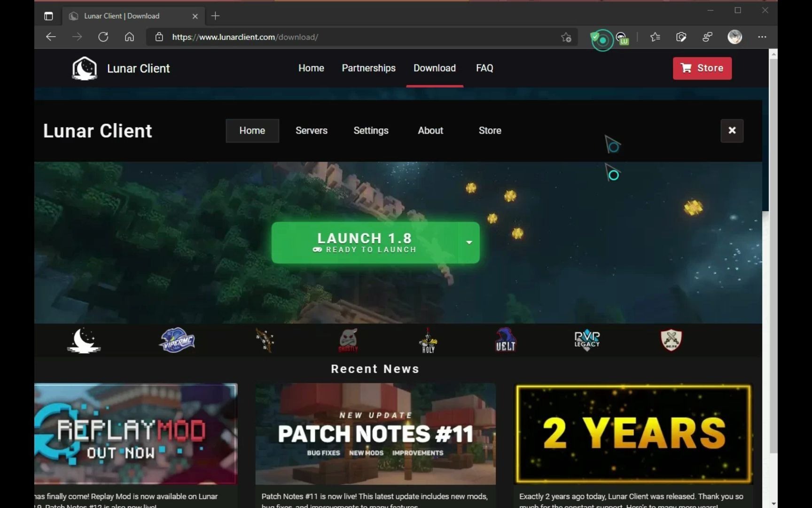Open the browser home page
The width and height of the screenshot is (812, 508).
tap(129, 37)
